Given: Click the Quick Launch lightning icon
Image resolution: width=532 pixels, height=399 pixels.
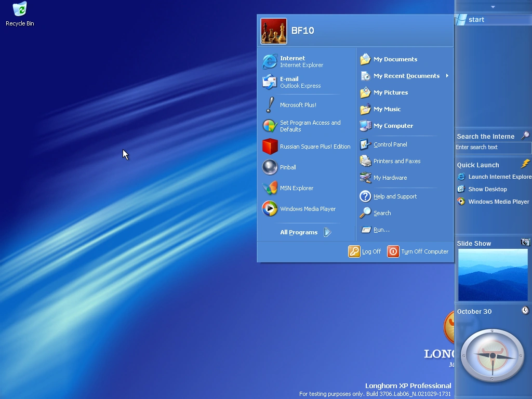Looking at the screenshot, I should (x=525, y=164).
